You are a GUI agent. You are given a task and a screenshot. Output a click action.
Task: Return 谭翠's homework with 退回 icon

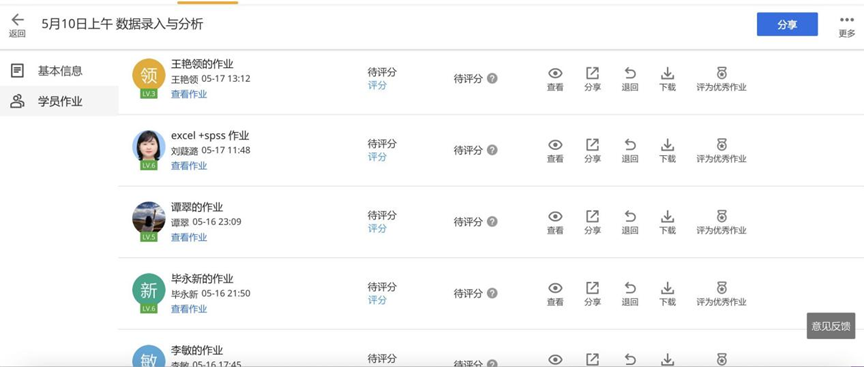[630, 223]
